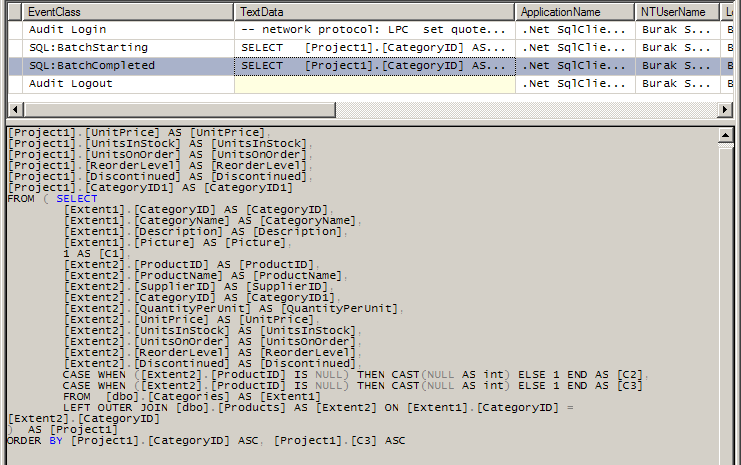Image resolution: width=741 pixels, height=465 pixels.
Task: Click the TextData cell of SQL:BatchStarting
Action: click(x=374, y=48)
